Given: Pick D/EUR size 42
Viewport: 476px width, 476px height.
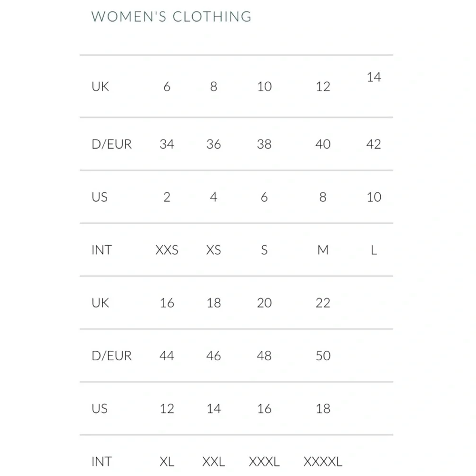Looking at the screenshot, I should click(374, 144).
